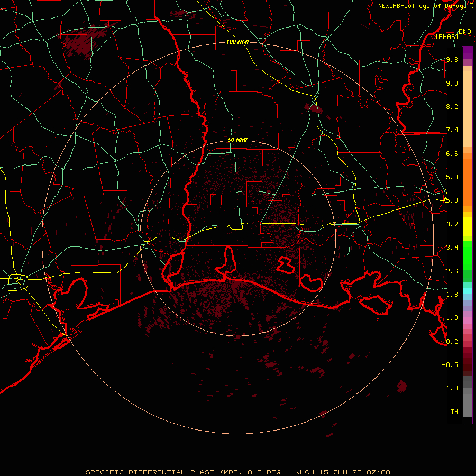Click the [PHAS] label above the legend
This screenshot has width=476, height=476.
click(447, 36)
